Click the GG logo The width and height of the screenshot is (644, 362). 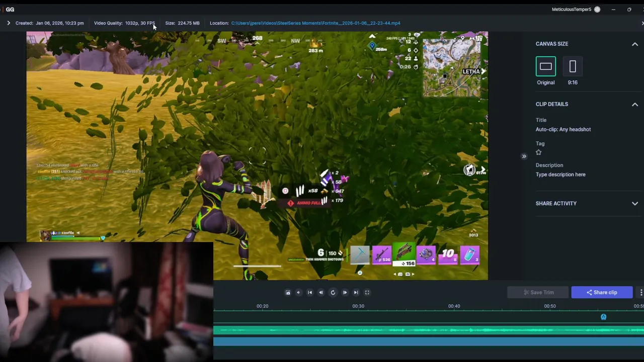10,10
